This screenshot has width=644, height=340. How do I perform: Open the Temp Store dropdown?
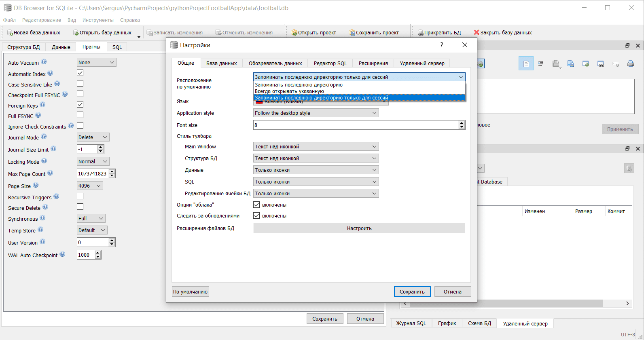92,230
